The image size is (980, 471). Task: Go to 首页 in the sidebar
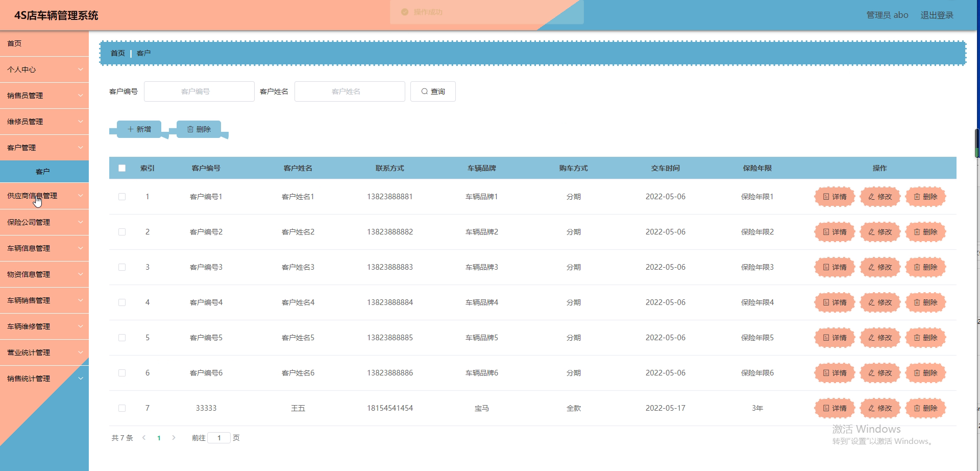(x=44, y=43)
